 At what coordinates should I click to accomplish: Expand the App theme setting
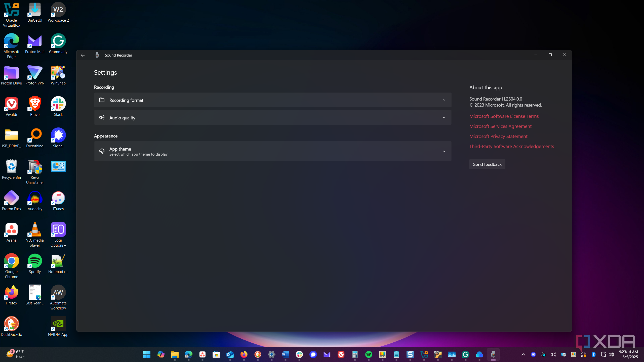(x=273, y=151)
